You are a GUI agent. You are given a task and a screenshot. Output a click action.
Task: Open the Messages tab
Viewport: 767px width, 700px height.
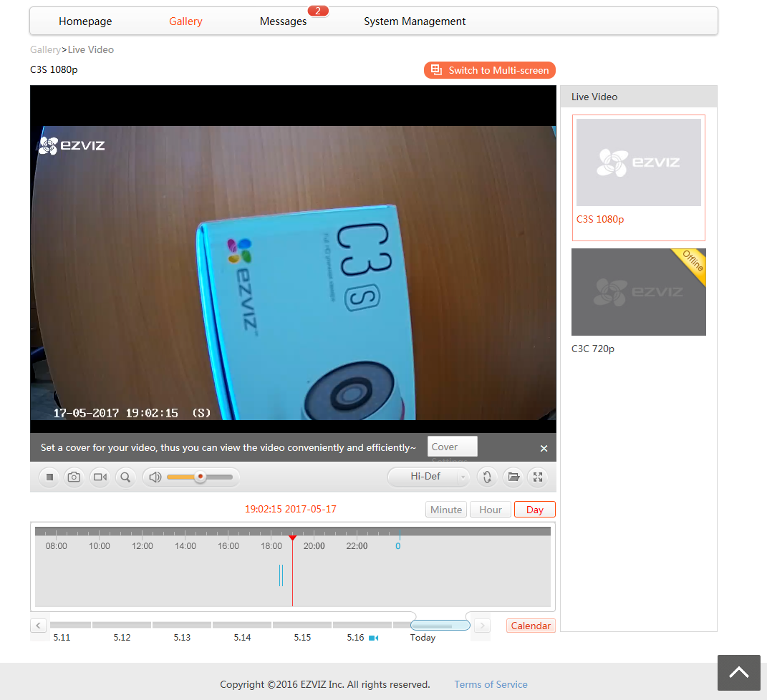[283, 21]
